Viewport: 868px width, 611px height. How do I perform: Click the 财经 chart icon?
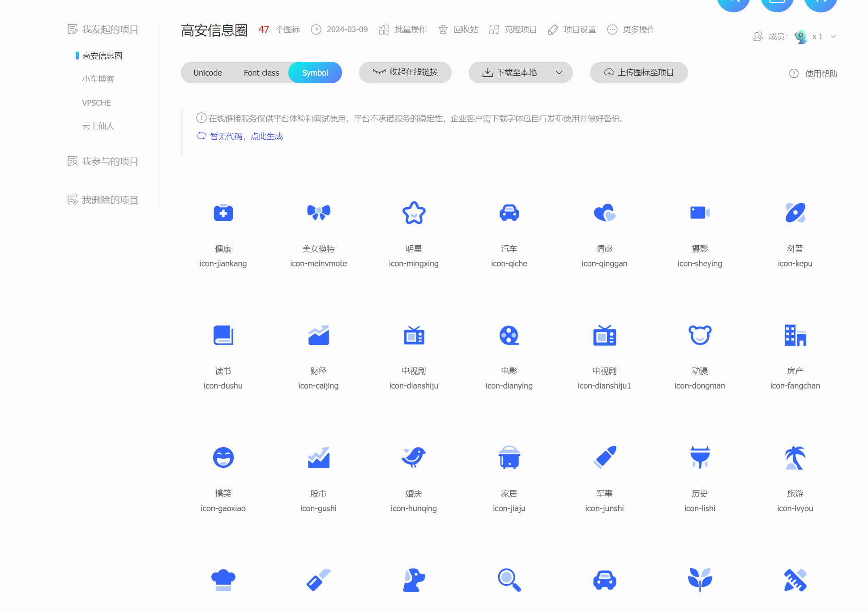pyautogui.click(x=318, y=335)
